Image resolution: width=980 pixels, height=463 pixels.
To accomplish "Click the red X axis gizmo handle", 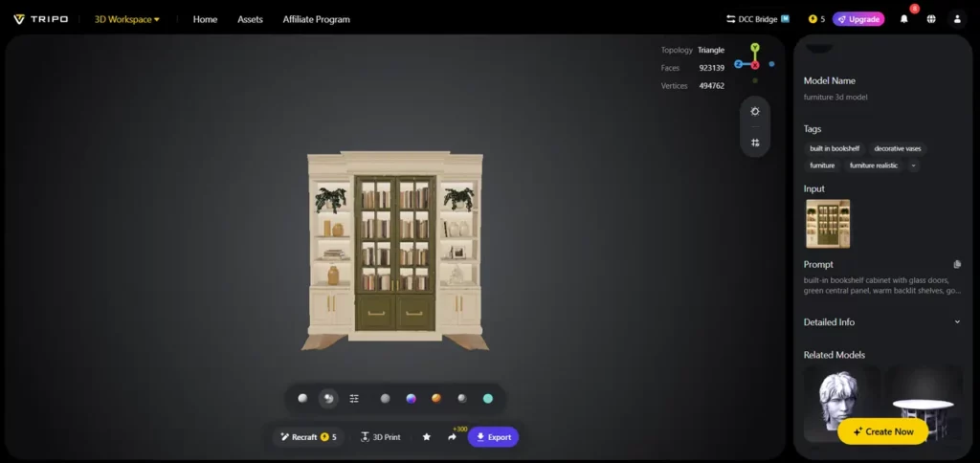I will tap(755, 65).
